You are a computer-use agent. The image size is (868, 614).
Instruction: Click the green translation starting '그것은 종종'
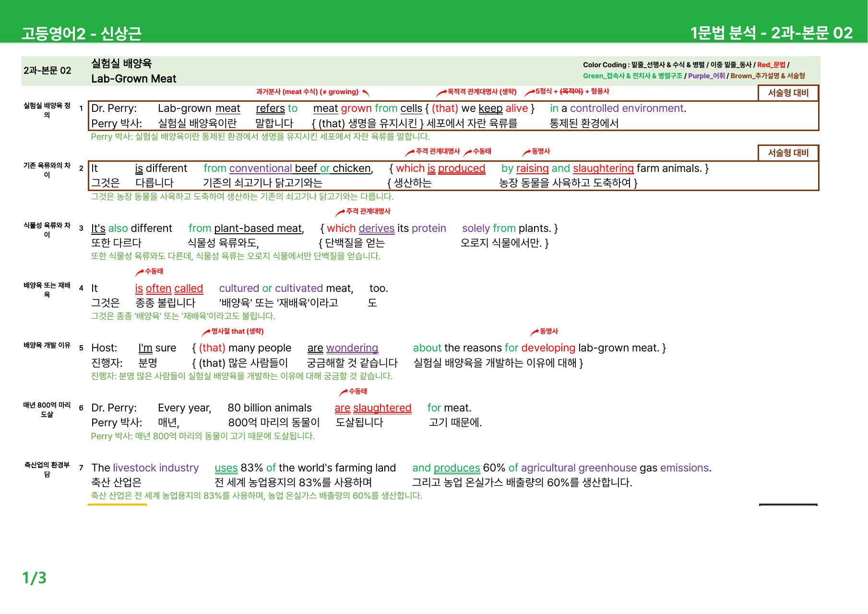click(183, 316)
